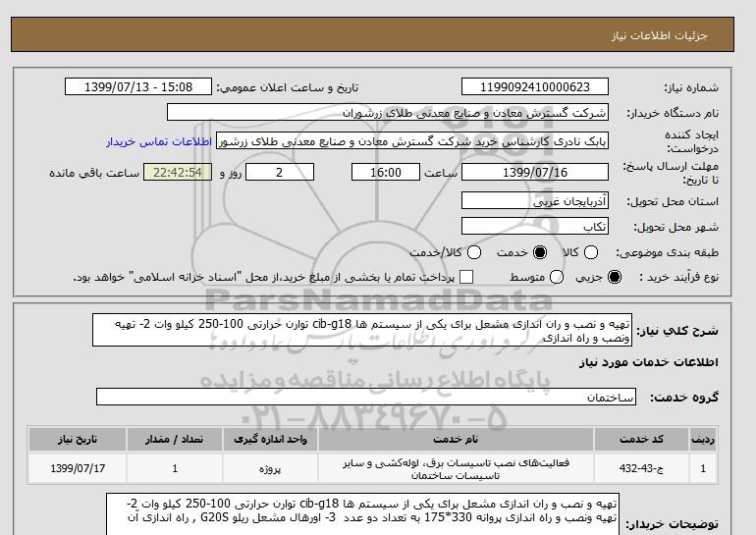The width and height of the screenshot is (756, 535).
Task: Click the شماره نیاز label
Action: click(691, 87)
